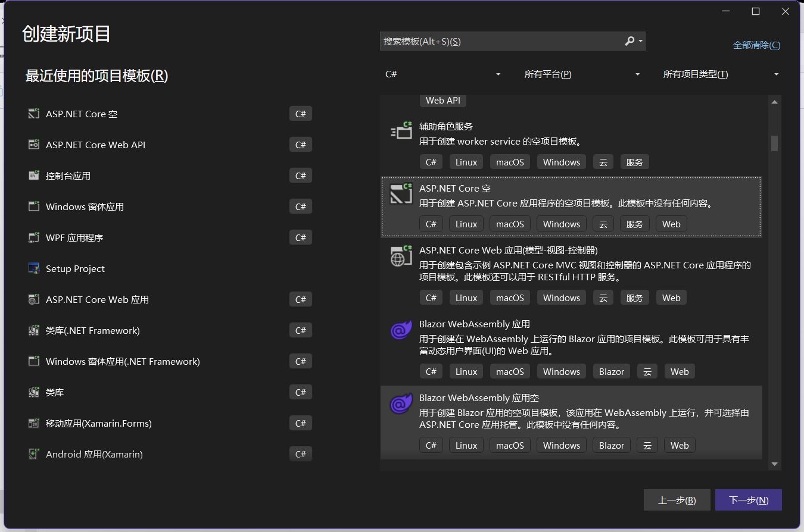
Task: Click the 控制台应用 console icon in recent list
Action: [x=33, y=176]
